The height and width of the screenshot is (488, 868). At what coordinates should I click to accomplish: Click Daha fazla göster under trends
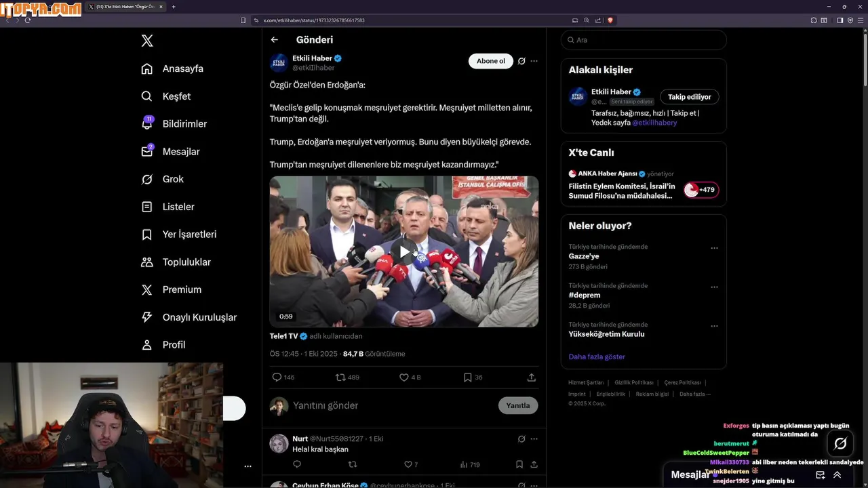tap(597, 357)
